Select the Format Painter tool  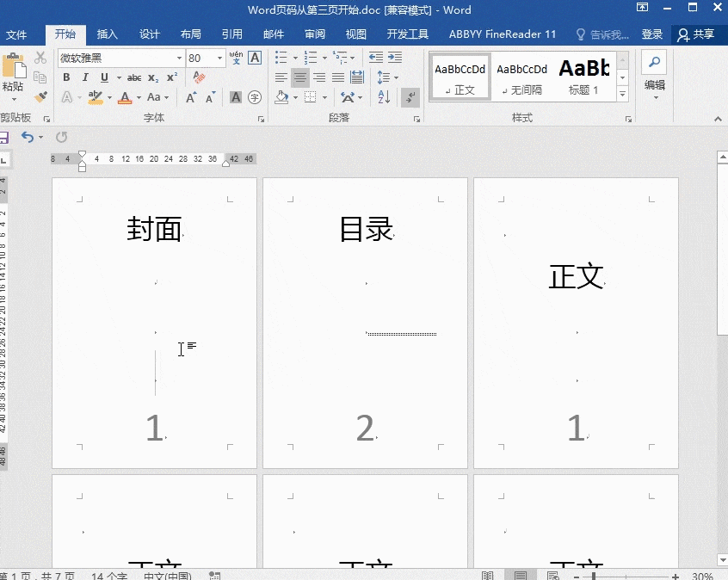39,97
